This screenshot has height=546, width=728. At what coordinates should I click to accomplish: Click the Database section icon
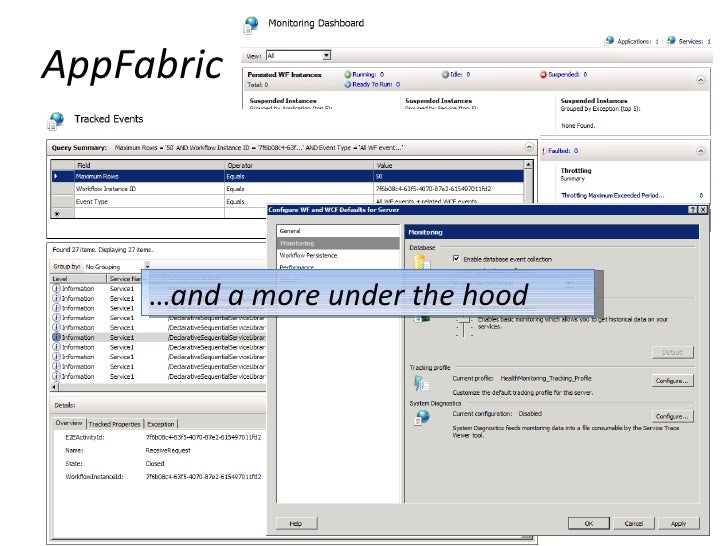[422, 262]
